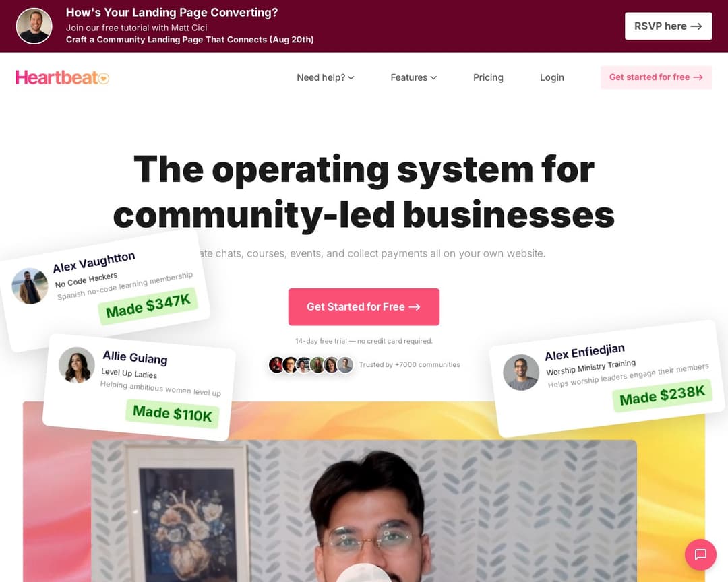728x582 pixels.
Task: Click the Made $347K badge
Action: [x=148, y=306]
